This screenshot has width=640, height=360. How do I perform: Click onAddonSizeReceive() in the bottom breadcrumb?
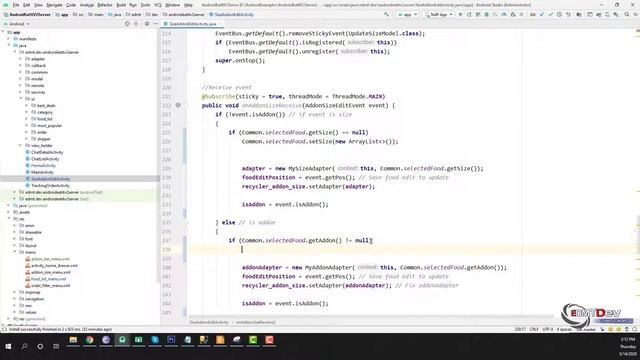click(x=256, y=322)
